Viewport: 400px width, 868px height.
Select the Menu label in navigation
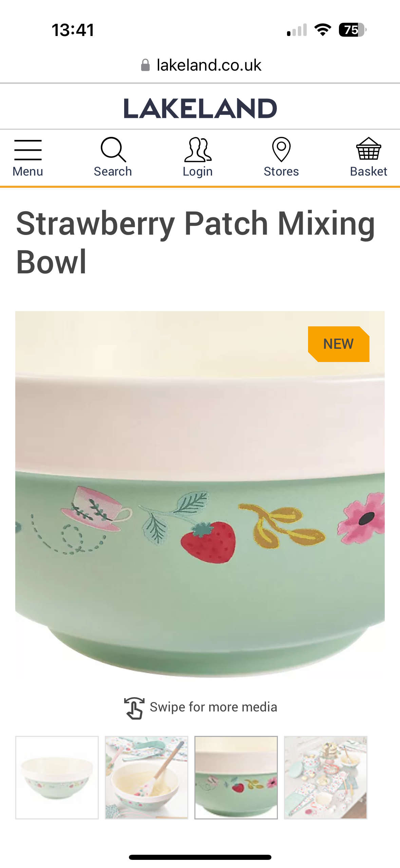coord(28,171)
